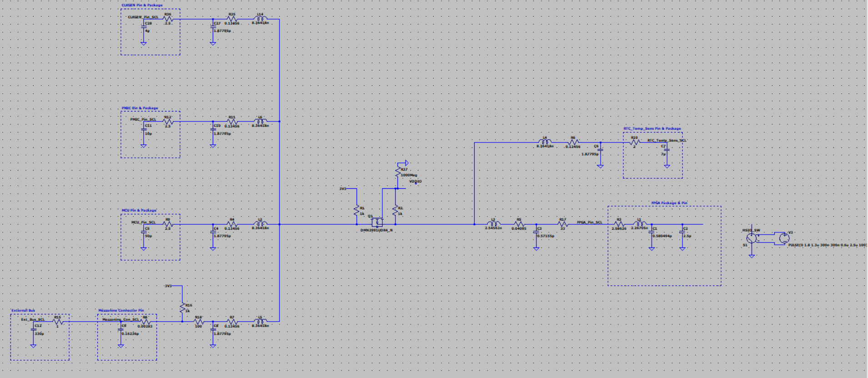Select capacitor C6 symbol

[x=600, y=151]
